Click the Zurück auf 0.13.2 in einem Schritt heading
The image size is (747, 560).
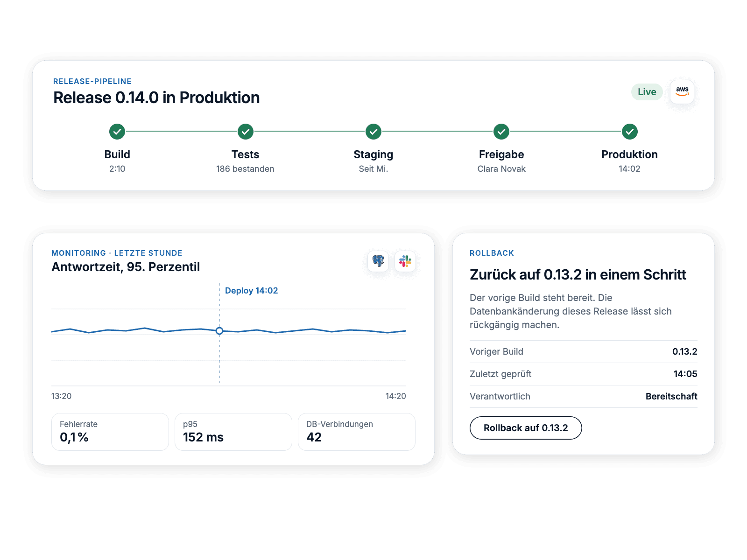click(x=578, y=275)
